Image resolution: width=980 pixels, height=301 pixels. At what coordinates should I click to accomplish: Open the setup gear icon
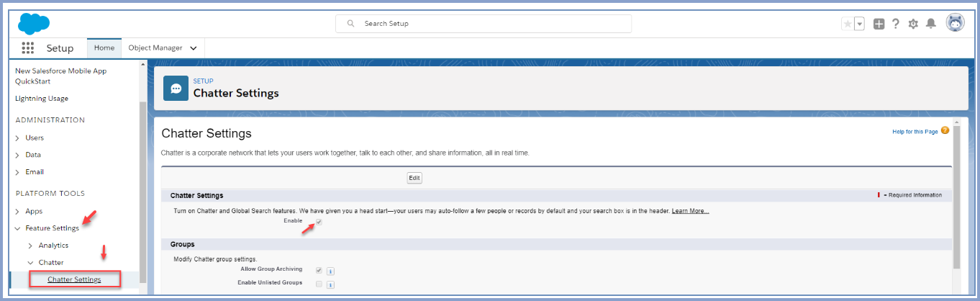[x=913, y=24]
